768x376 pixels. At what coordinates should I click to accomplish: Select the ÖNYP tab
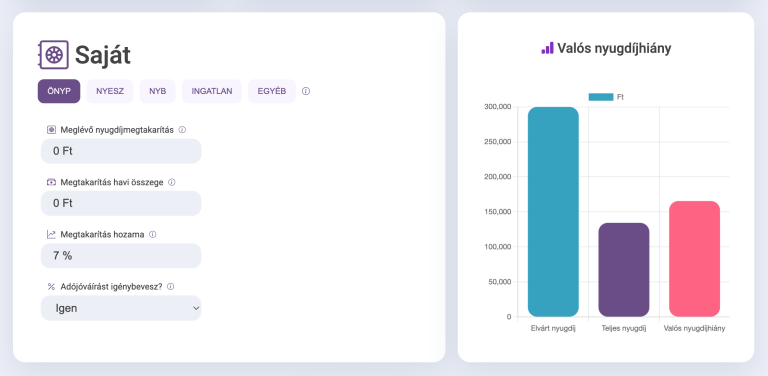(x=59, y=91)
